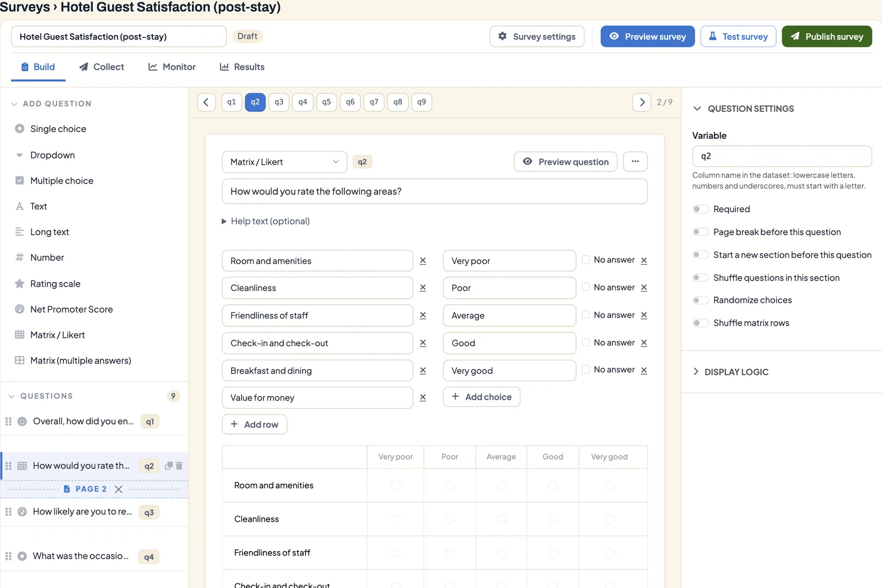Click the Variable name field
This screenshot has height=588, width=882.
click(x=782, y=156)
